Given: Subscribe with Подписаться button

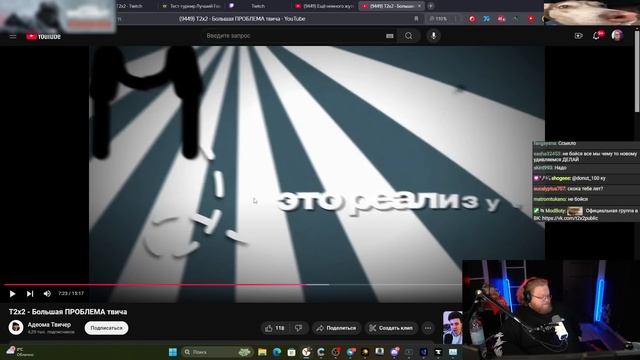Looking at the screenshot, I should click(107, 328).
